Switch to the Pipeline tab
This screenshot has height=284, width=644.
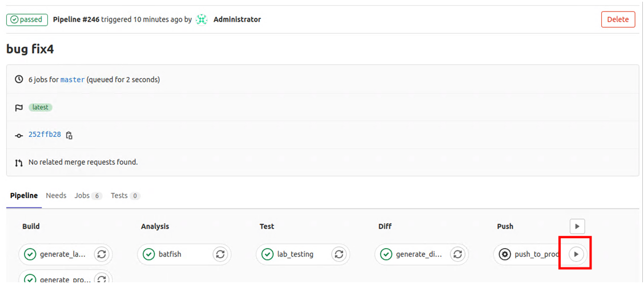[x=24, y=196]
